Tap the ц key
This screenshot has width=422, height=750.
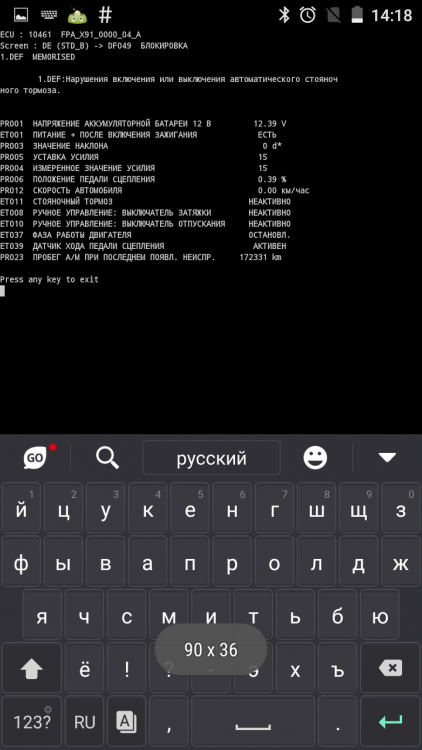(x=63, y=508)
